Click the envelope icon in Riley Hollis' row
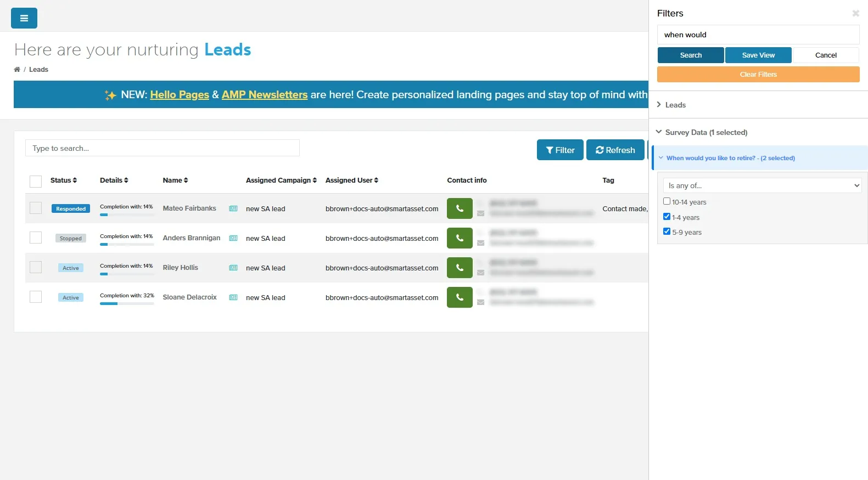This screenshot has height=480, width=868. click(x=481, y=273)
